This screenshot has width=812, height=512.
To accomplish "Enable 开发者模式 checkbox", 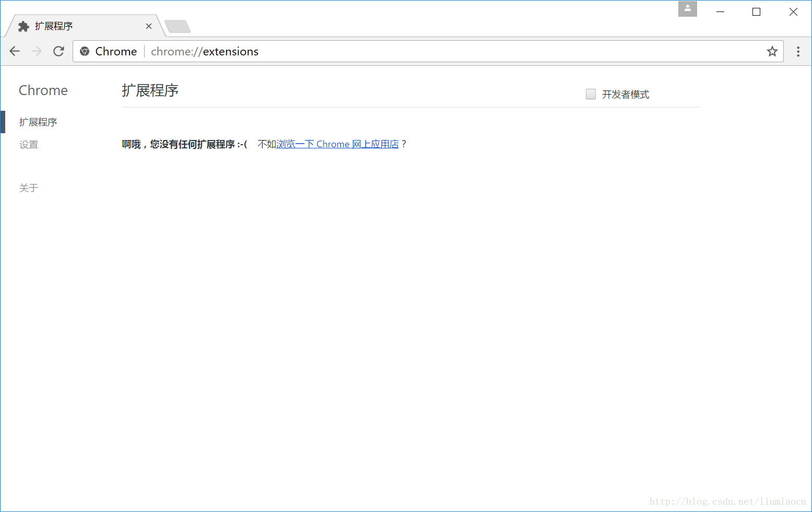I will (x=591, y=94).
